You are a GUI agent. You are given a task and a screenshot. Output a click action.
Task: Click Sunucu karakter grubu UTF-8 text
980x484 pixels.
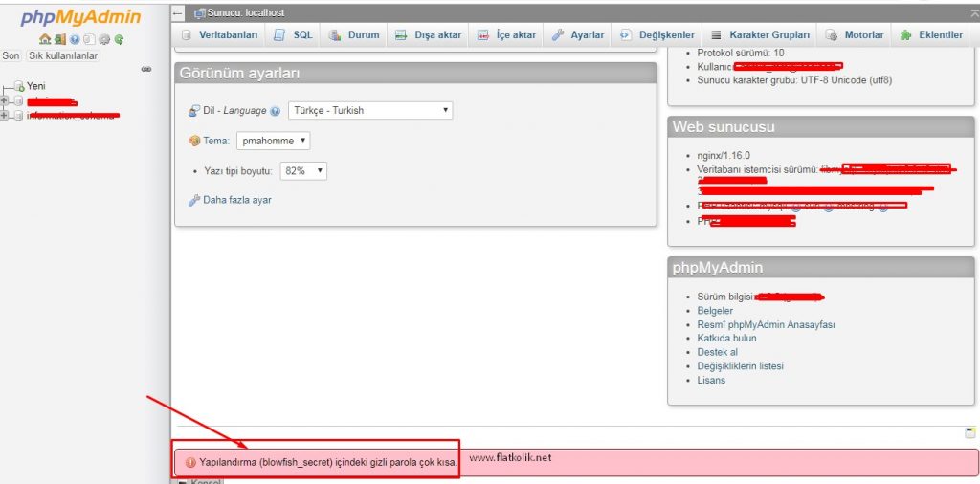click(x=794, y=80)
